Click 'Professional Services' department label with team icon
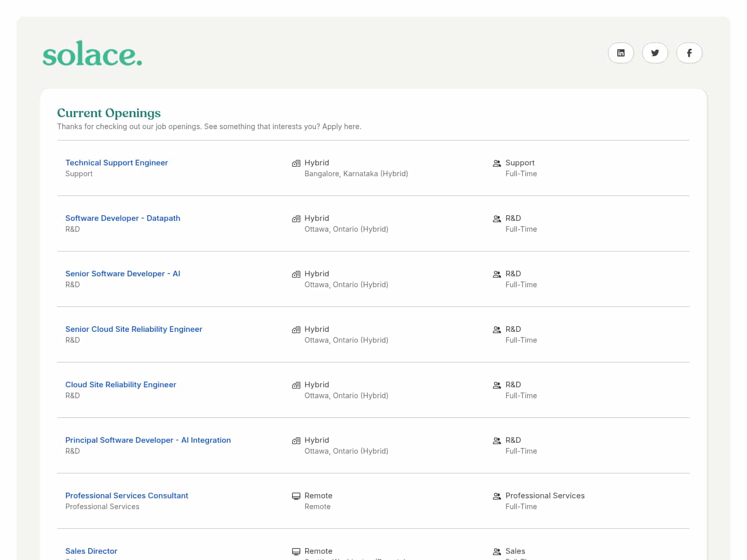The height and width of the screenshot is (560, 747). point(545,496)
